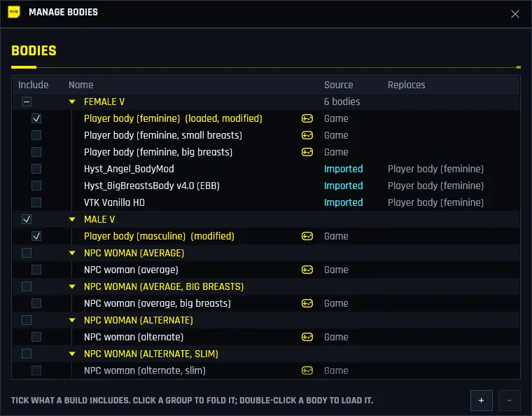Screen dimensions: 532x416
Task: Fold the NPC WOMAN (AVERAGE) group arrow
Action: 72,253
